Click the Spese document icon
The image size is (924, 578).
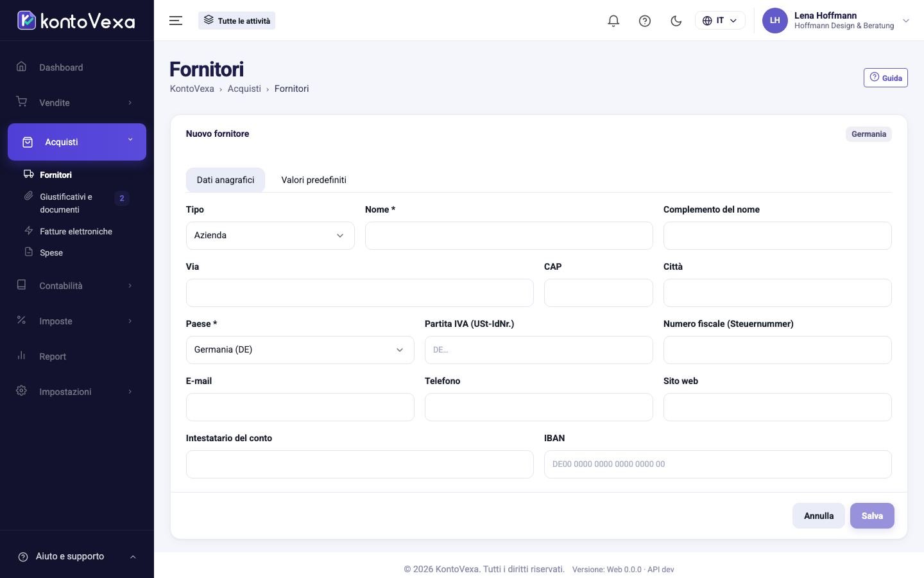coord(28,252)
